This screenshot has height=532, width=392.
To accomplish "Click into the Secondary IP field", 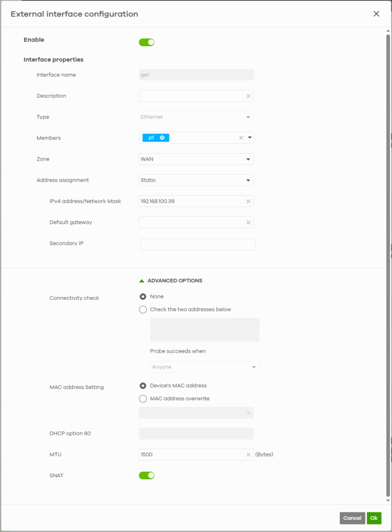I will click(198, 244).
